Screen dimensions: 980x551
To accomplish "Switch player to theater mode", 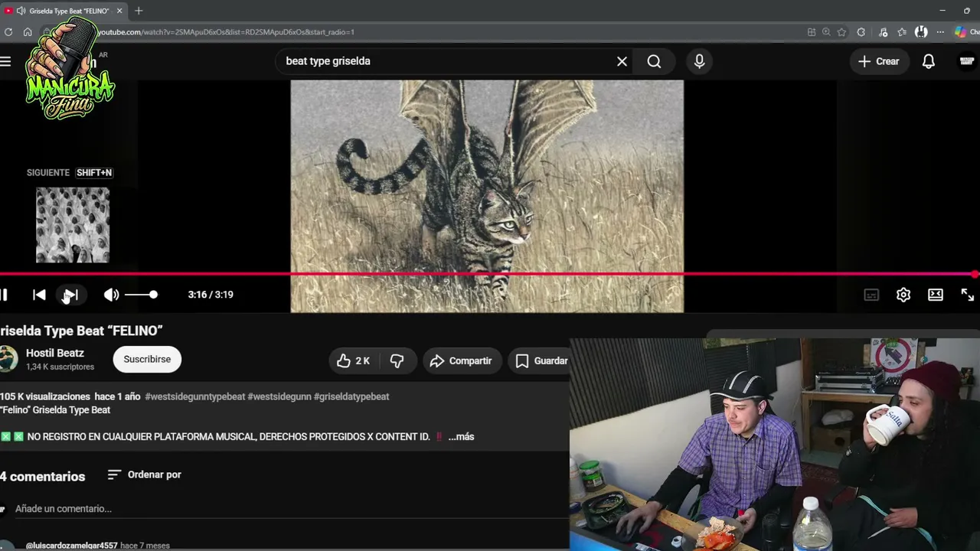I will coord(936,295).
